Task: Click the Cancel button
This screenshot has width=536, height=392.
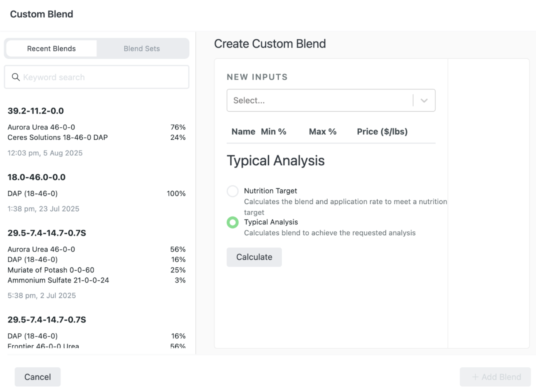Action: (x=37, y=377)
